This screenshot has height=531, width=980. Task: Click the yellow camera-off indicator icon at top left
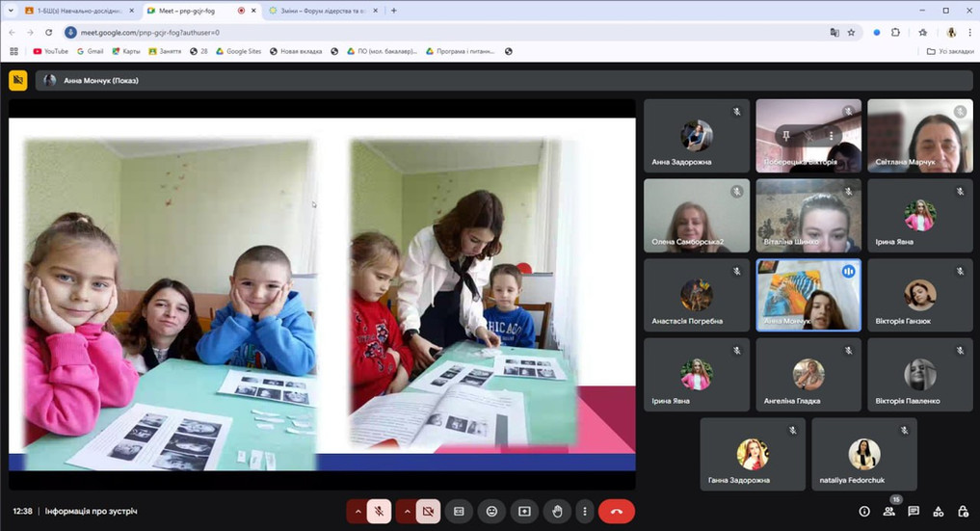tap(18, 81)
